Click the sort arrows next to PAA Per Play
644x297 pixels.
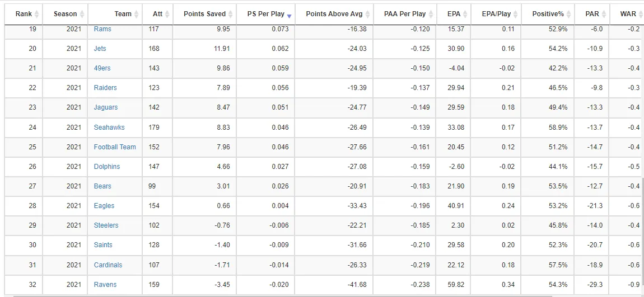(x=431, y=14)
